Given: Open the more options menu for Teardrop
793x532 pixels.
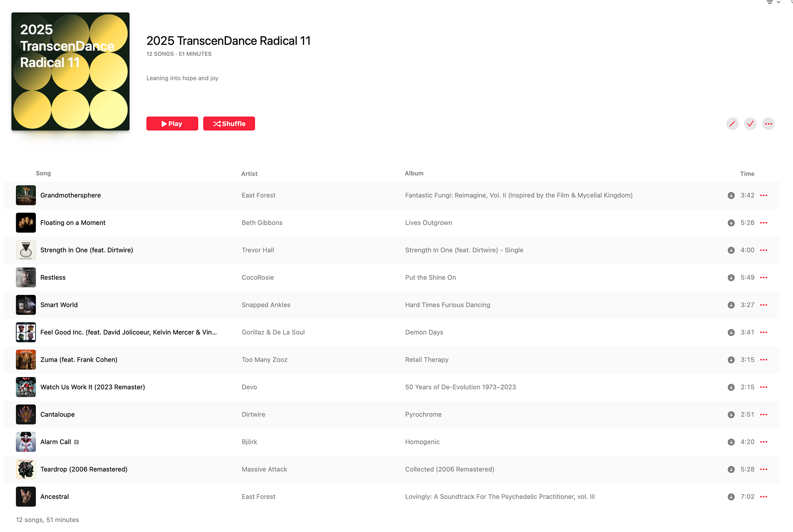Looking at the screenshot, I should pyautogui.click(x=764, y=469).
